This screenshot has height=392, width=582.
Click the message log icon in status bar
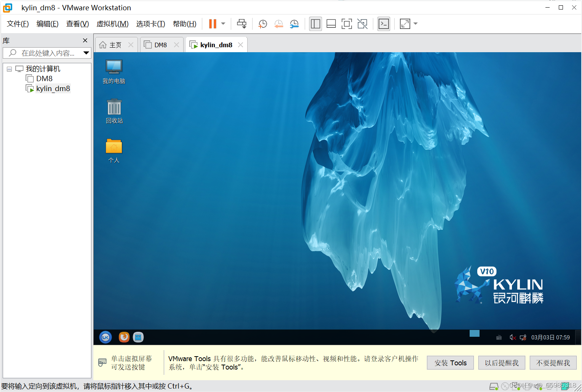565,386
